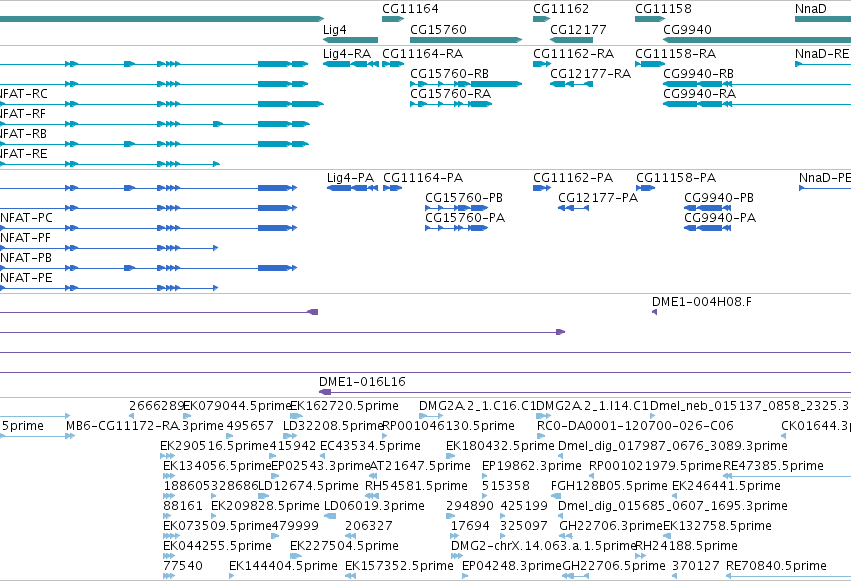The height and width of the screenshot is (581, 851).
Task: Click the CG11162 gene label
Action: coord(561,9)
